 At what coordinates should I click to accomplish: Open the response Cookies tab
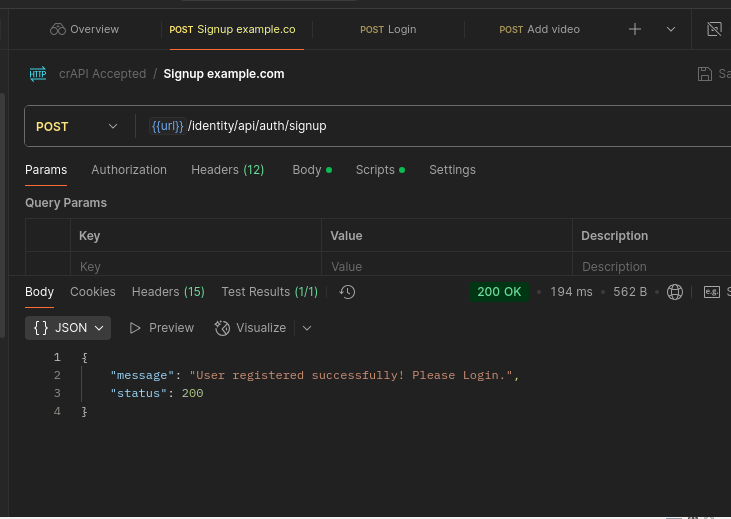pyautogui.click(x=93, y=292)
